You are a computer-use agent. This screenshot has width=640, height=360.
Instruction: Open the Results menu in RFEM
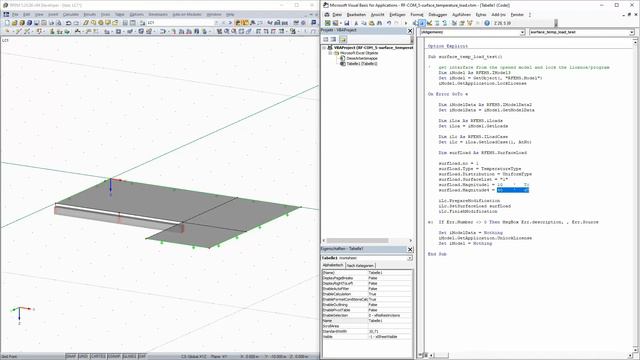(x=89, y=15)
